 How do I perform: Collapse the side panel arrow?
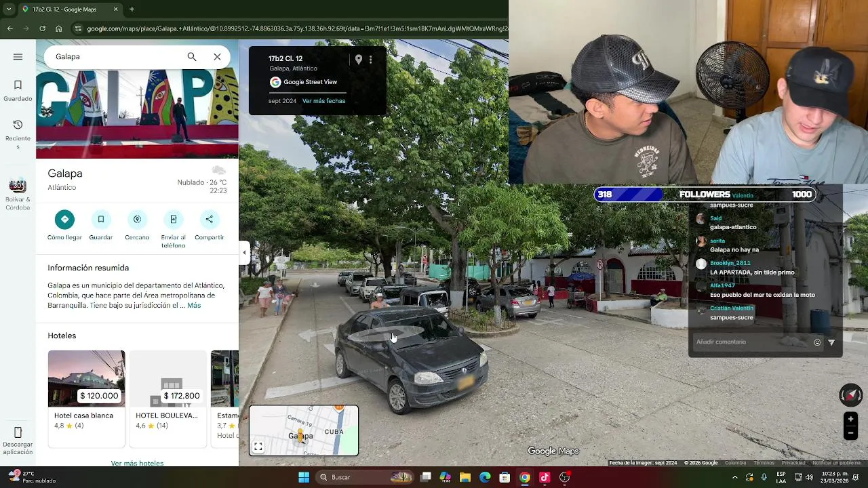[x=244, y=253]
